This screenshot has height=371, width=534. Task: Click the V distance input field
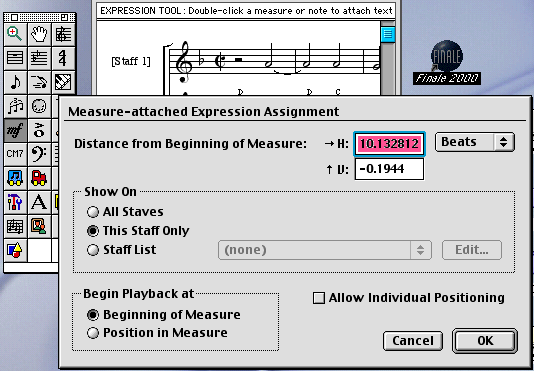389,169
